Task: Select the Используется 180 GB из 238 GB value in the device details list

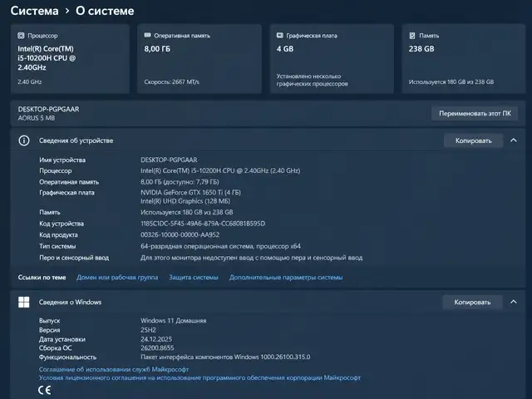Action: [186, 212]
